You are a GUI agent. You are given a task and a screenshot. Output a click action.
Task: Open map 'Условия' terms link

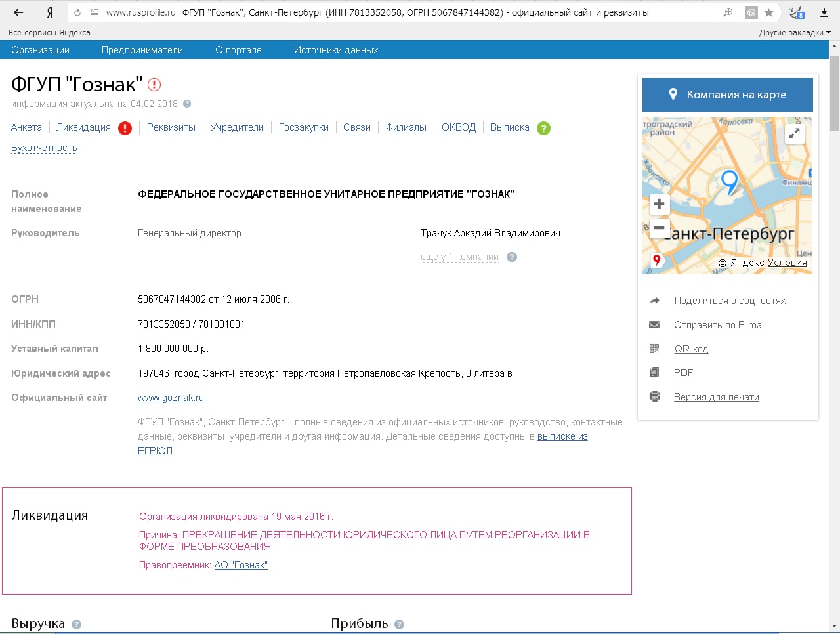[x=787, y=263]
